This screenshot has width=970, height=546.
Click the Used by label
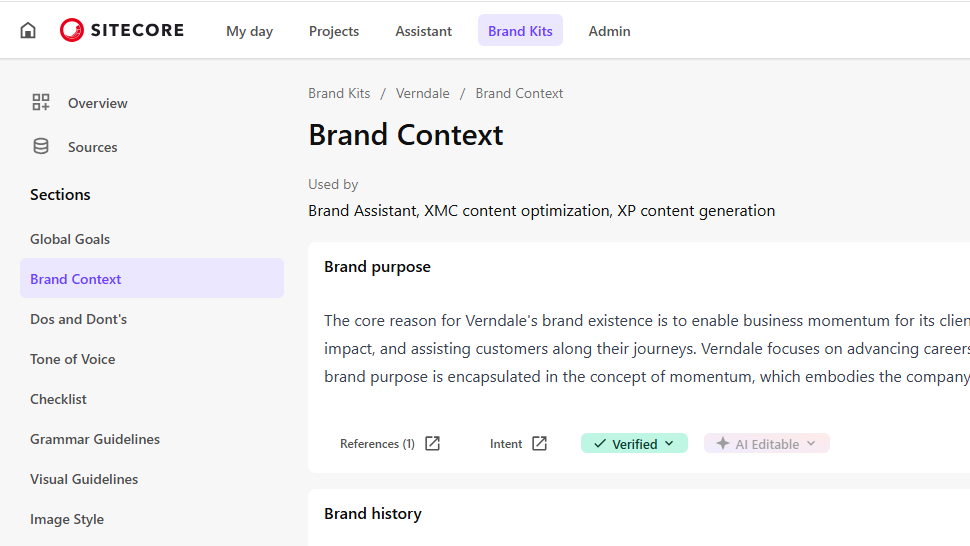point(333,184)
